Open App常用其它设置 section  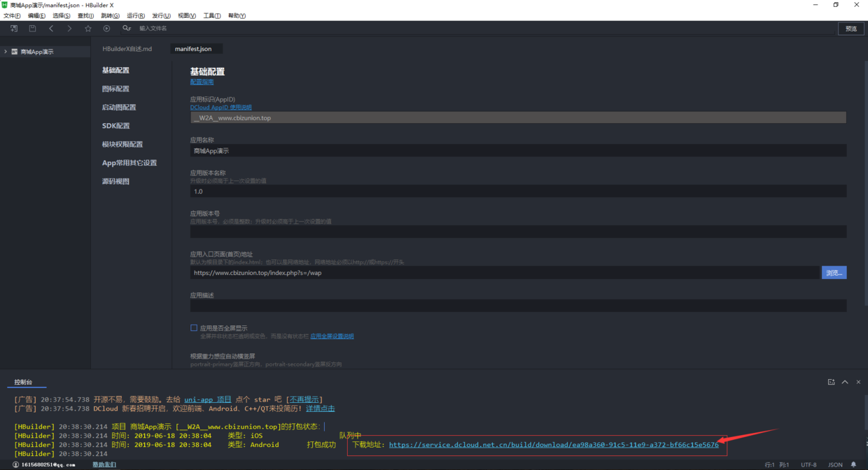129,163
